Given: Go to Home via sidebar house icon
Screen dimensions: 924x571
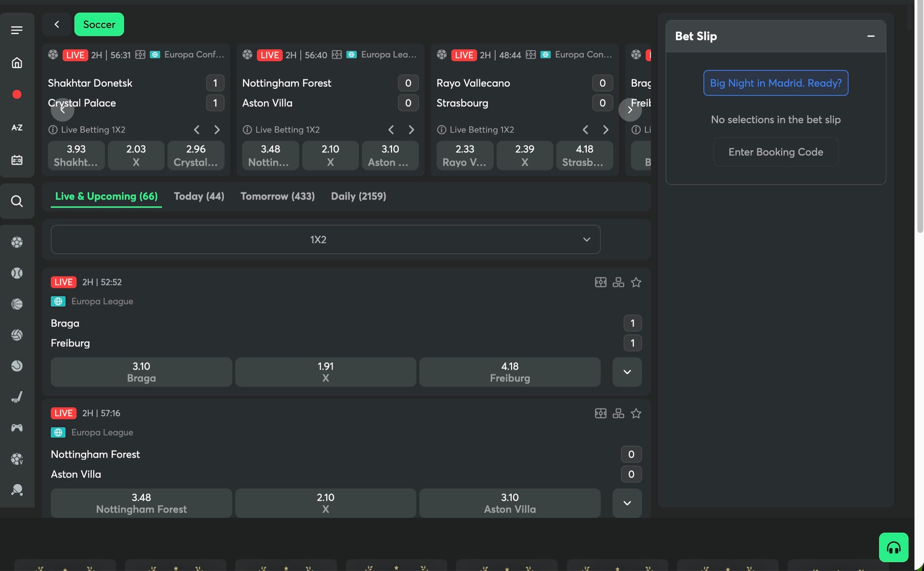Looking at the screenshot, I should click(x=17, y=62).
